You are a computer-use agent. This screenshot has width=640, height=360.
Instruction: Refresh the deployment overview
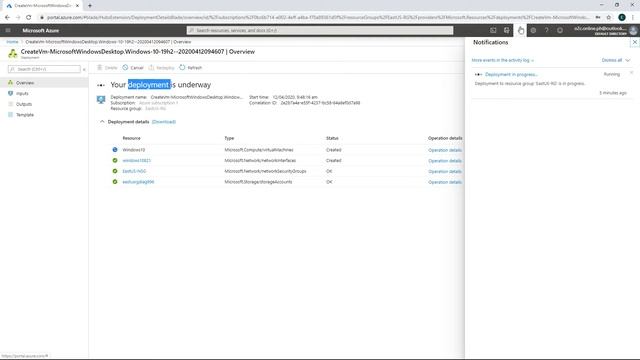[191, 67]
